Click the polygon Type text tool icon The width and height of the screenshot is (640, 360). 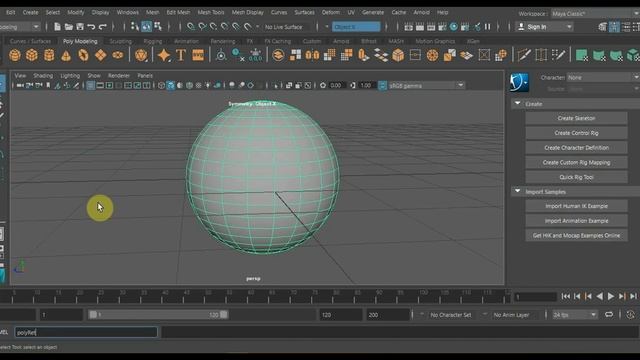181,55
